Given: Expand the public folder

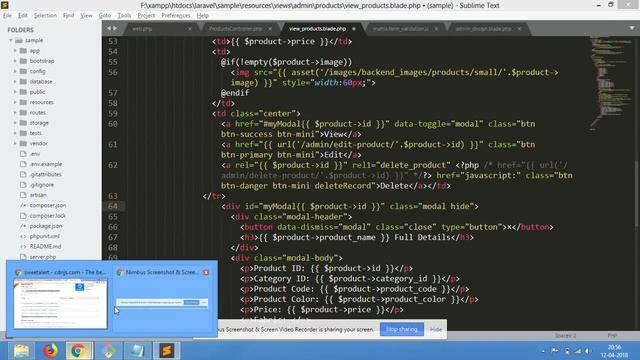Looking at the screenshot, I should tap(16, 92).
